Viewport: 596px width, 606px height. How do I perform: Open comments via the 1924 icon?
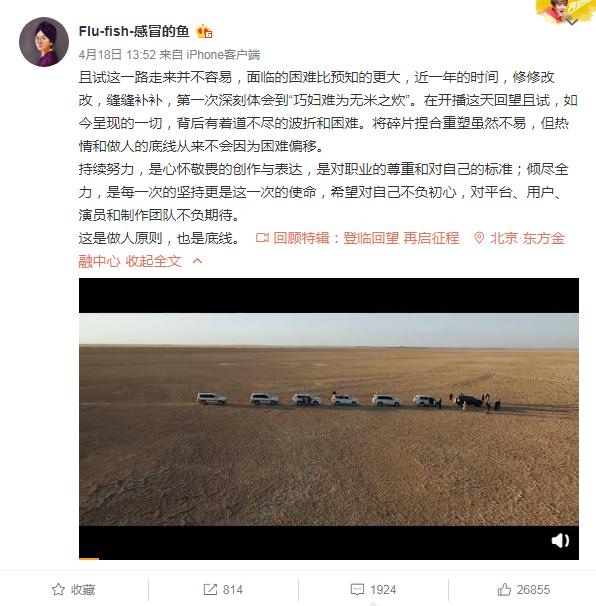[x=373, y=589]
